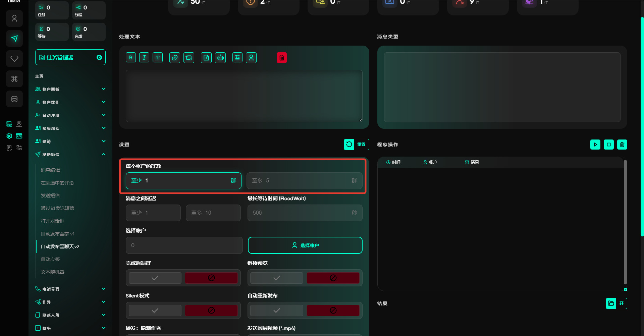Screen dimensions: 644x336
Task: Click the heart icon in left sidebar
Action: [x=14, y=59]
